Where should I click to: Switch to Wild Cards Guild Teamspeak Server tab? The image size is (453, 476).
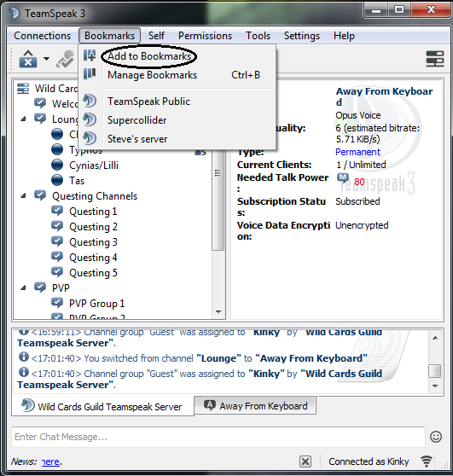click(103, 406)
